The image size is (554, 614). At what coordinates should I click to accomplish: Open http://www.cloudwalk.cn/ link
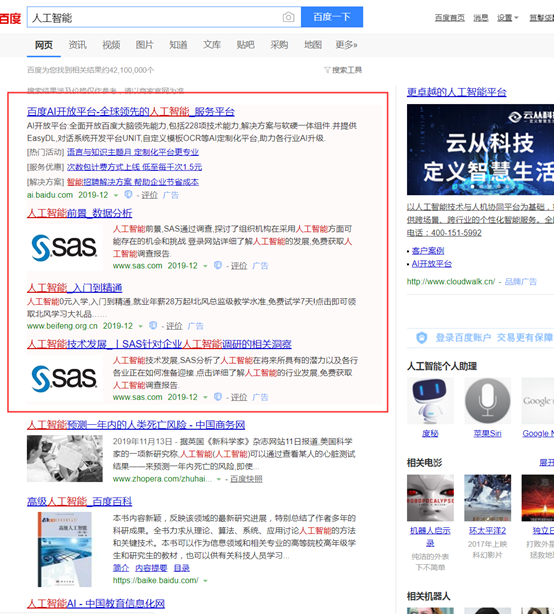click(x=451, y=282)
